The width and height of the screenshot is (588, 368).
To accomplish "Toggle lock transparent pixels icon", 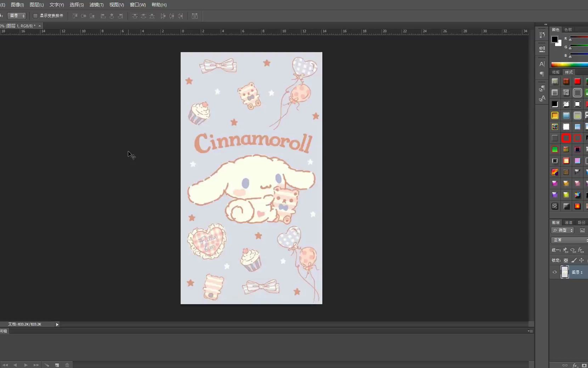I will tap(566, 260).
